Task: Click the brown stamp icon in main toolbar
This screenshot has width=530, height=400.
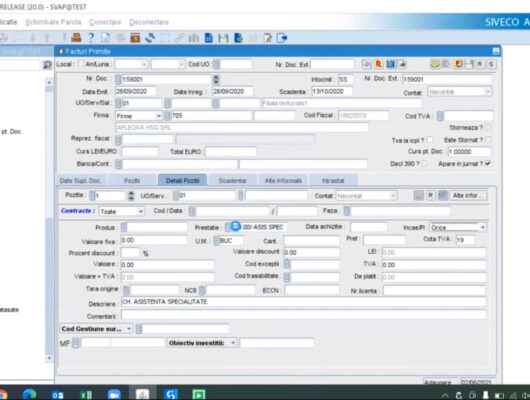Action: point(76,37)
